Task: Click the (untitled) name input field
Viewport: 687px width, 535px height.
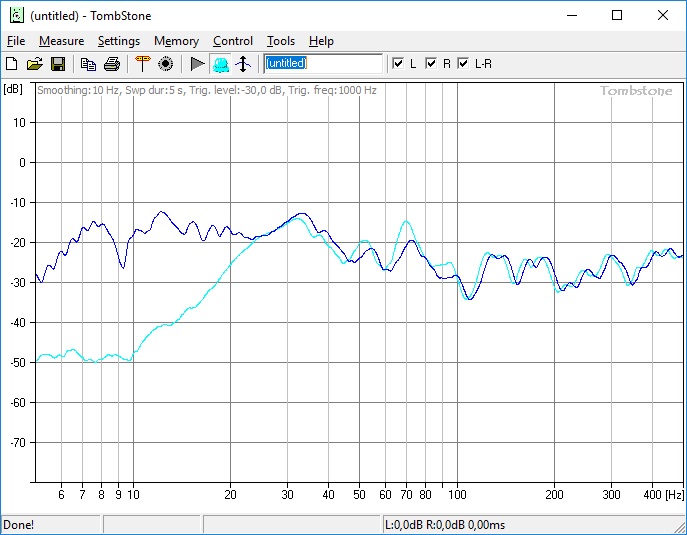Action: tap(323, 64)
